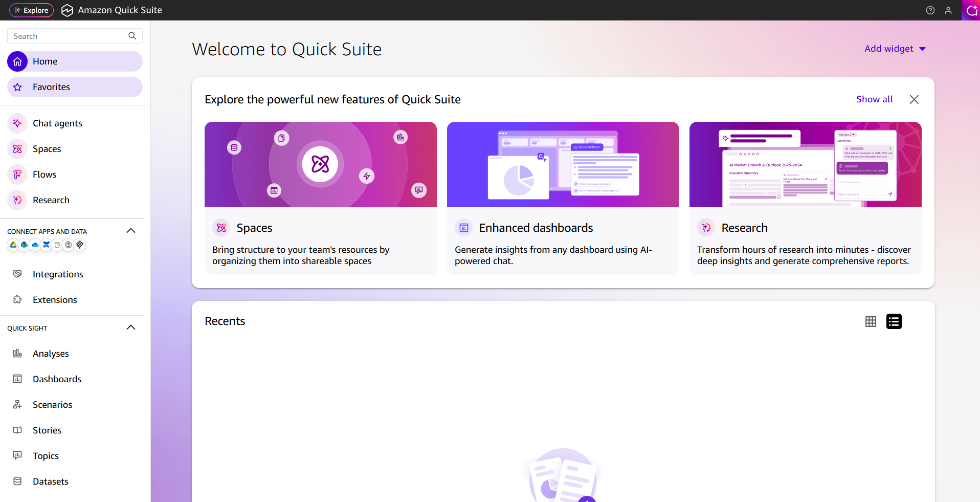Open the purple chat icon in the top-right corner
The image size is (980, 502).
point(971,10)
